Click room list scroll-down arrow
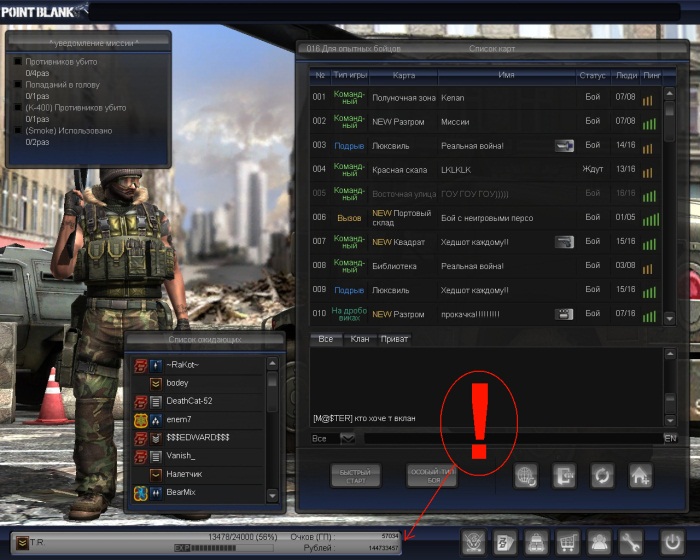The image size is (700, 560). [670, 319]
